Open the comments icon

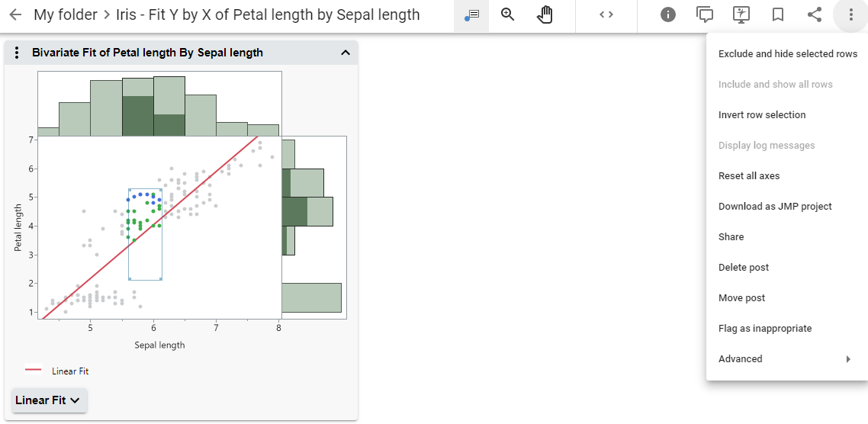click(705, 14)
